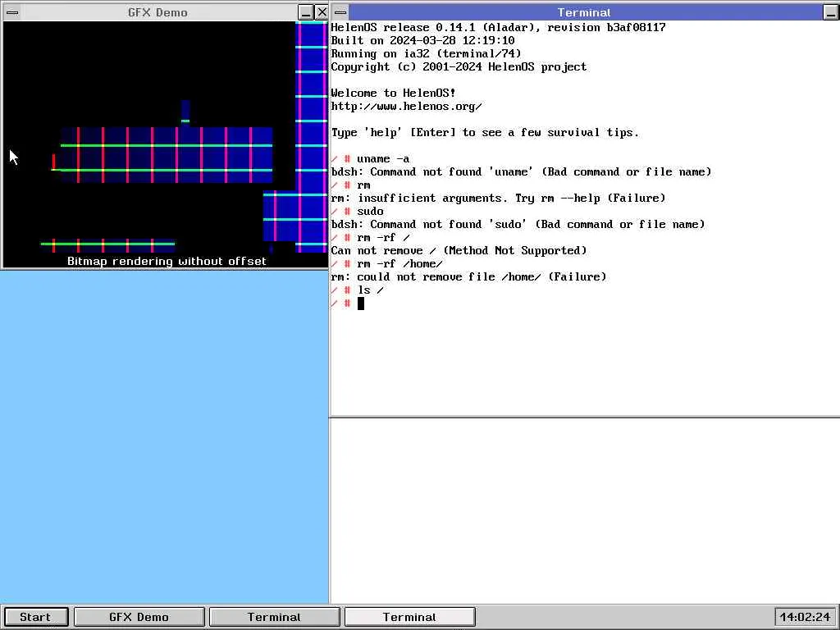
Task: Click the terminal cursor block at prompt
Action: (361, 304)
